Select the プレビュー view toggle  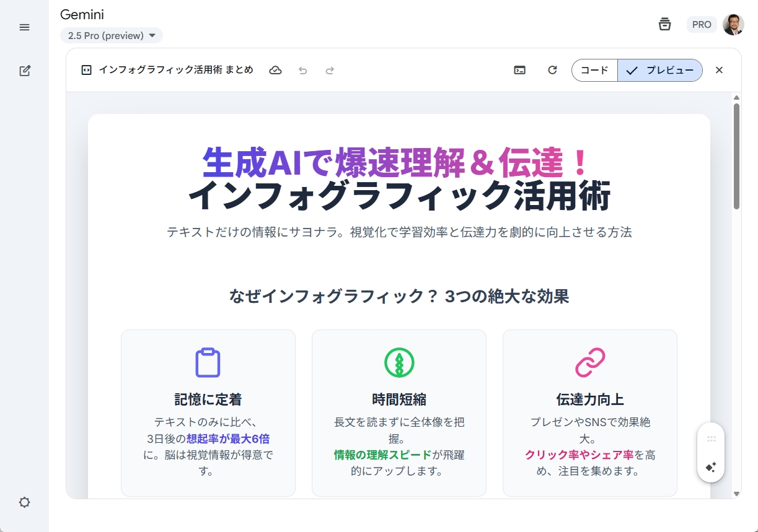pyautogui.click(x=660, y=71)
